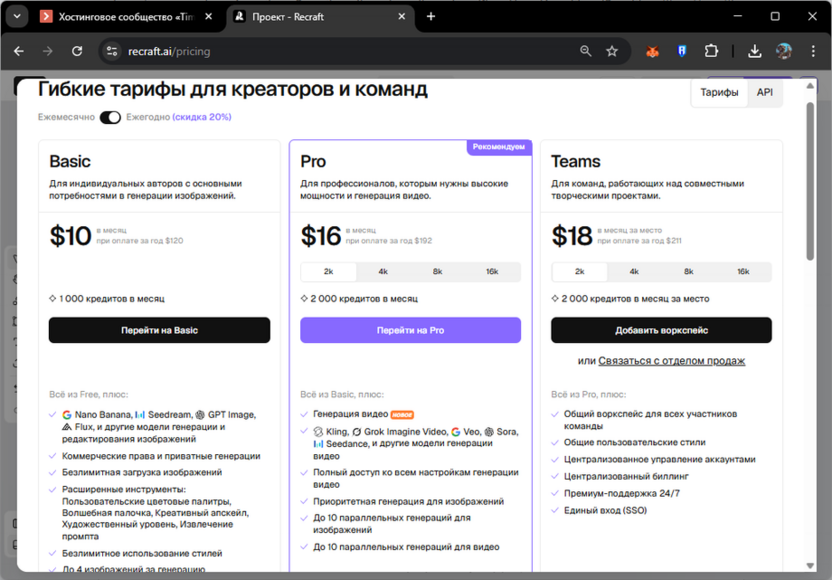
Task: Click the Перейти на Basic button
Action: tap(159, 330)
